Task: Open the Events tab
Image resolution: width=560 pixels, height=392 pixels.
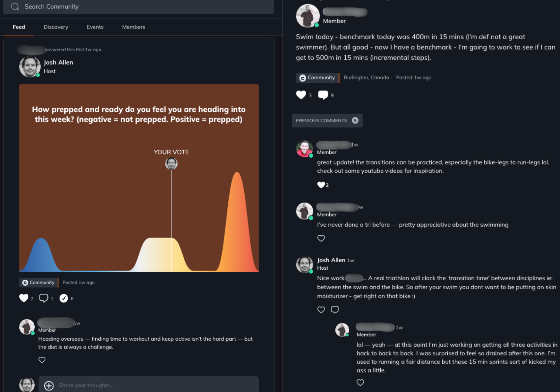Action: (95, 27)
